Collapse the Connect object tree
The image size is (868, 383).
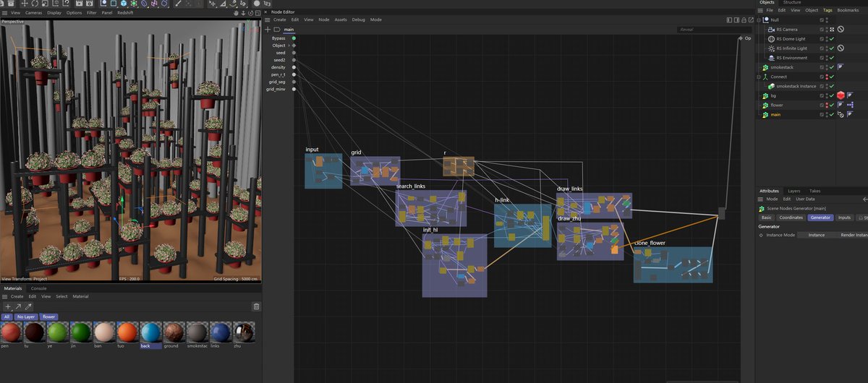(758, 77)
